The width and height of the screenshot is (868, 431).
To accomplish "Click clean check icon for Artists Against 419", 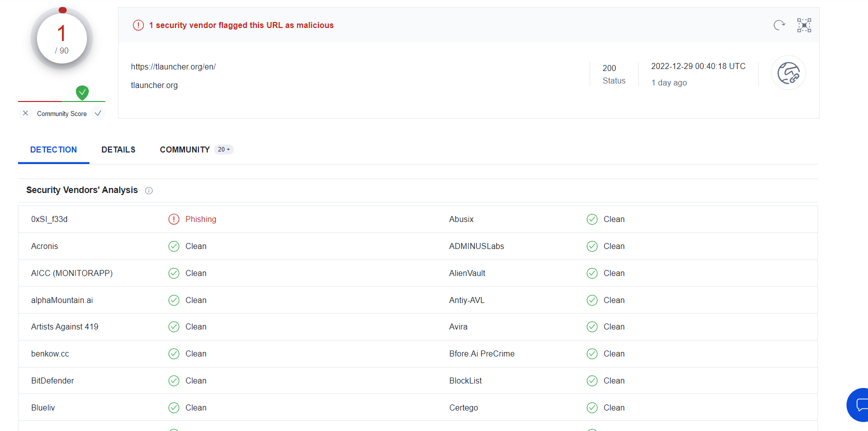I will (x=174, y=327).
